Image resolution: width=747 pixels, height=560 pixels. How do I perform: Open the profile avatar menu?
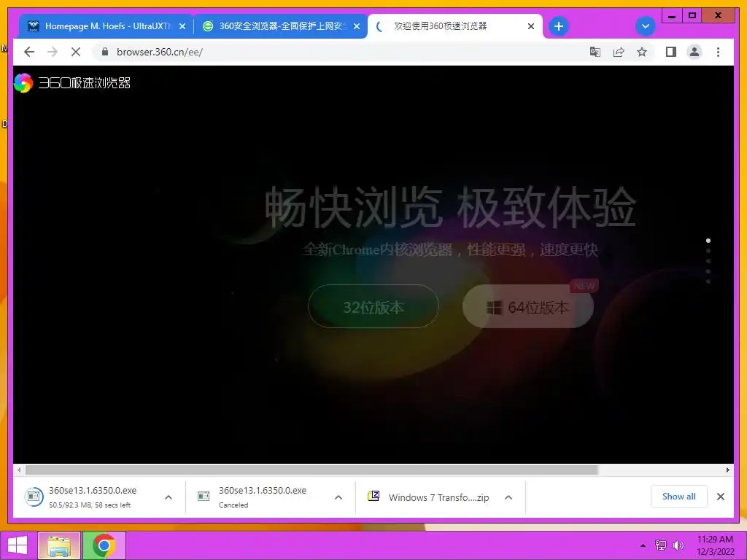coord(694,52)
